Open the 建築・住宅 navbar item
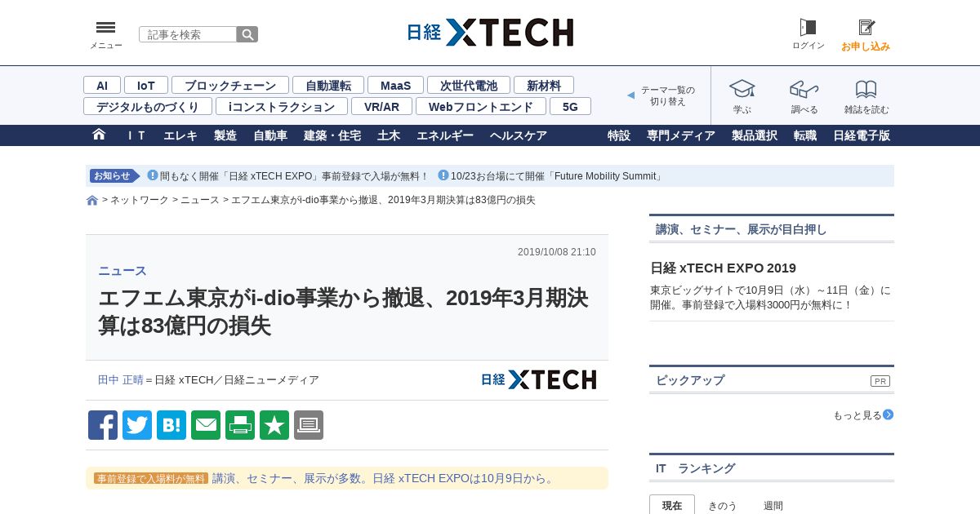 tap(332, 135)
